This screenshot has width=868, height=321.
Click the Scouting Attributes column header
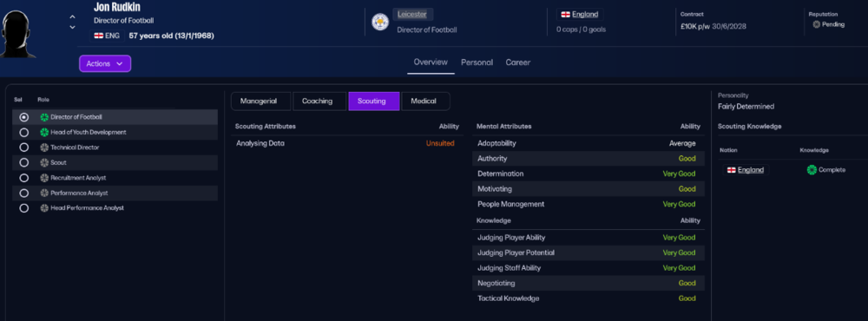pos(265,126)
